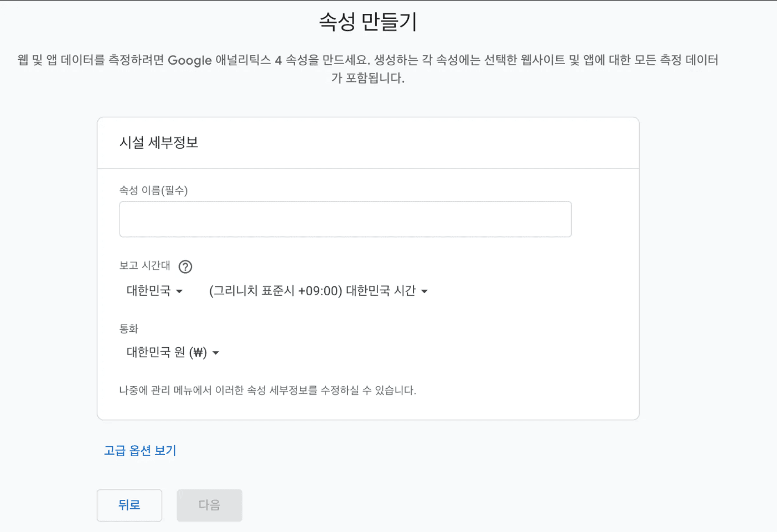Image resolution: width=777 pixels, height=532 pixels.
Task: Click the help icon beside 보고 시간대
Action: 185,267
